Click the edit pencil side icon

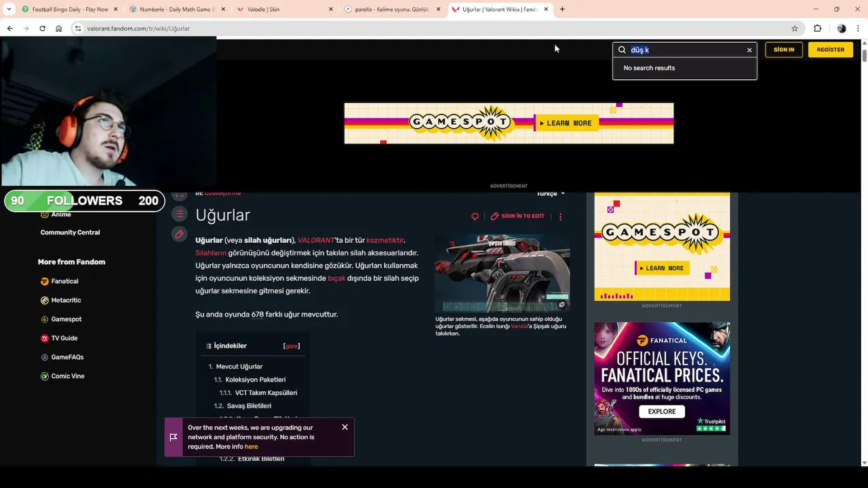coord(179,235)
